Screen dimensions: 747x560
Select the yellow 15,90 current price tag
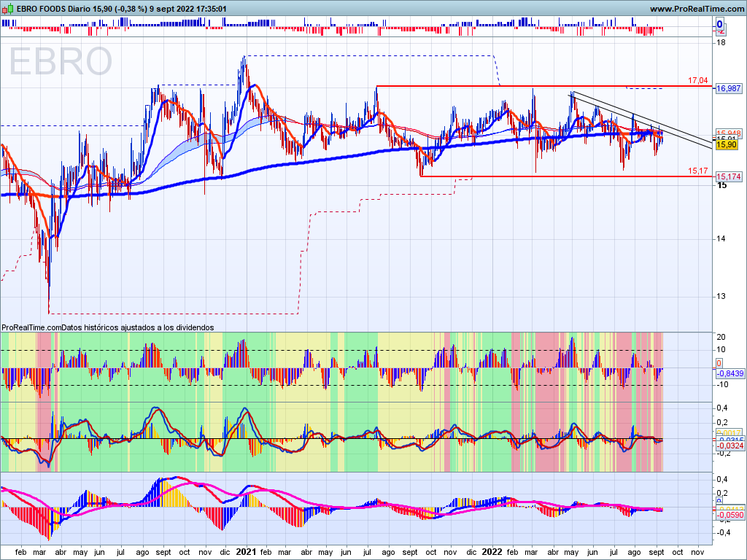point(726,144)
